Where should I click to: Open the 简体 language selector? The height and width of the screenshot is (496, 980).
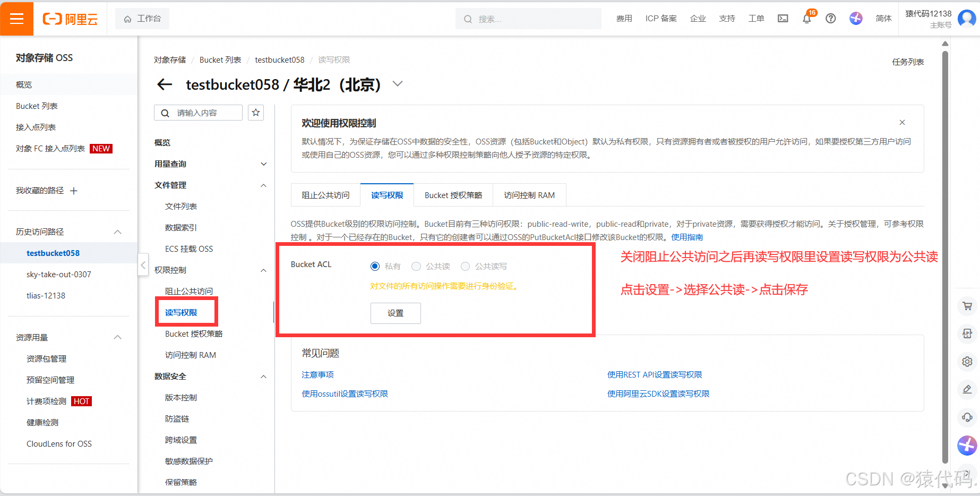click(x=883, y=19)
